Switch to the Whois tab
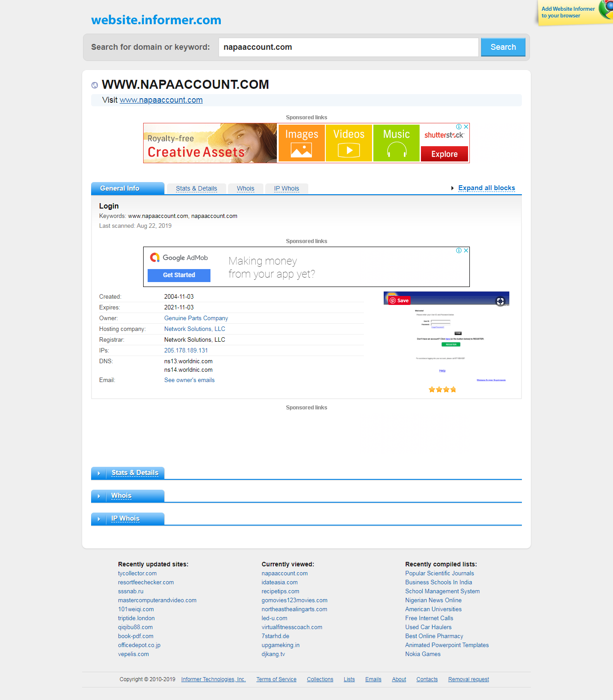This screenshot has width=613, height=700. (245, 189)
